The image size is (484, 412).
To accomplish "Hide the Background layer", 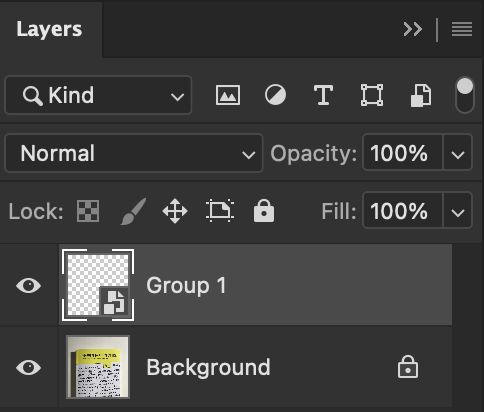I will 29,368.
